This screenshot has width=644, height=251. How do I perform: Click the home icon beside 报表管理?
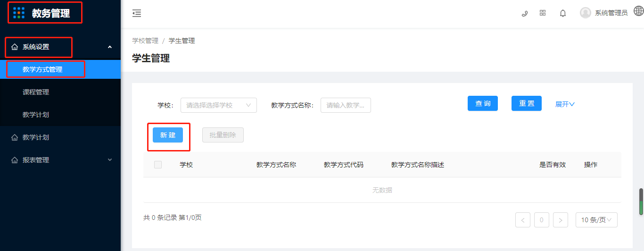(15, 160)
